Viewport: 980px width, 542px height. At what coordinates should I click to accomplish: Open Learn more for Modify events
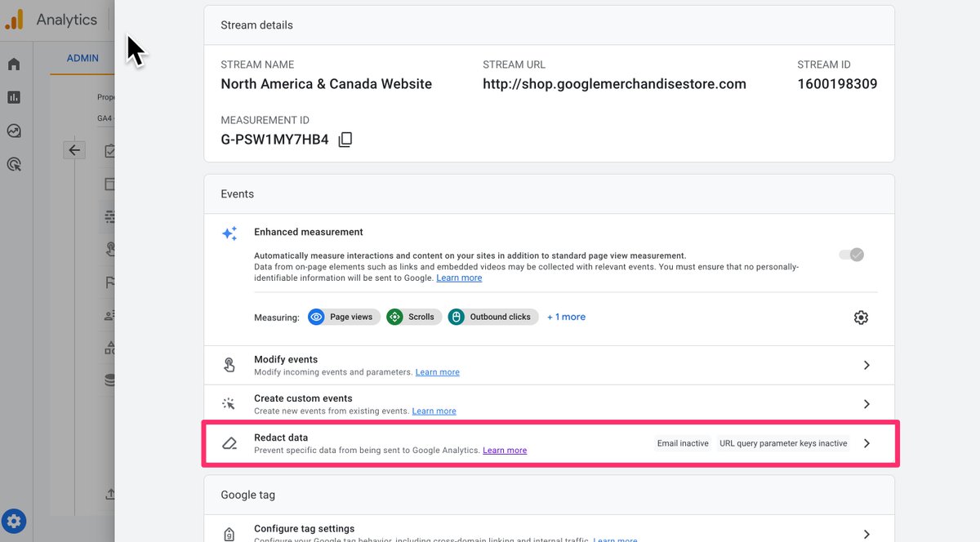point(437,372)
